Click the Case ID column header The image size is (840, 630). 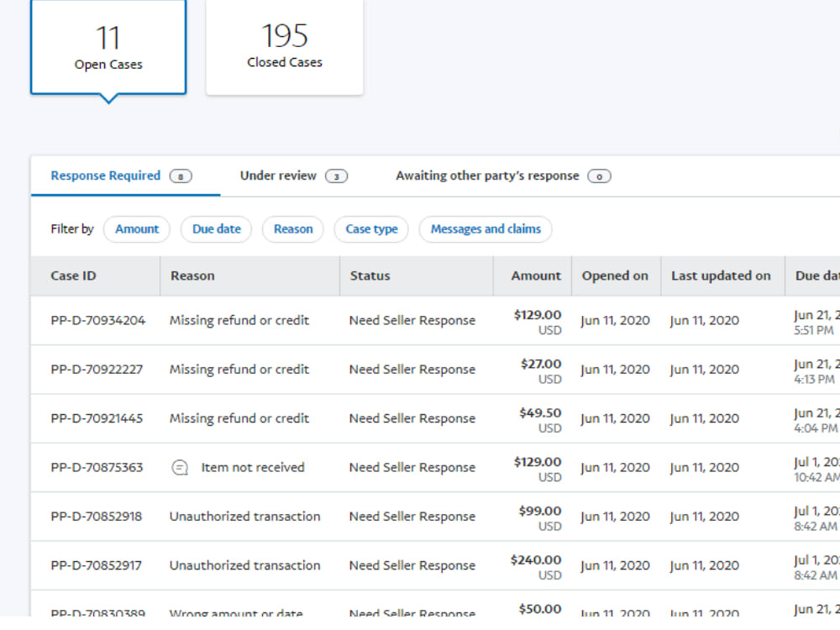tap(73, 276)
